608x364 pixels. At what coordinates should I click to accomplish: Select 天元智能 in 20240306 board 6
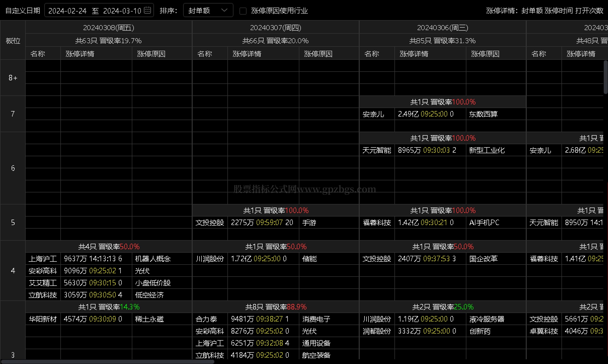pos(377,150)
